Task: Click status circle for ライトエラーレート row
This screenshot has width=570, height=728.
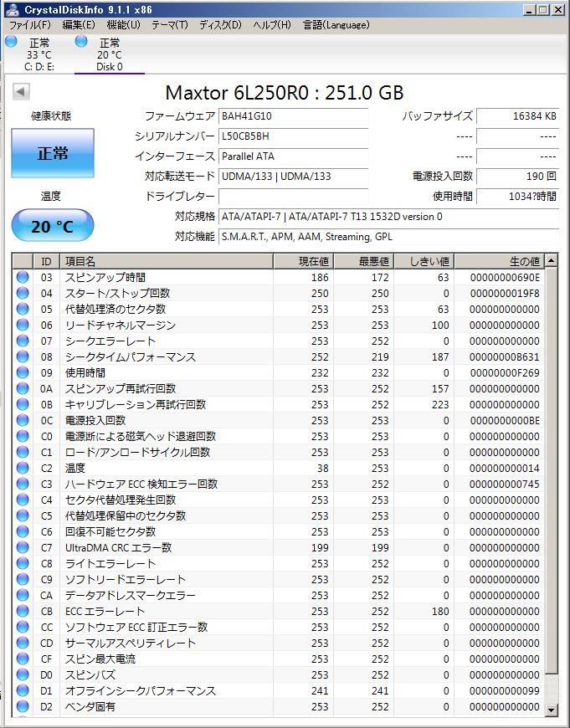Action: coord(23,563)
